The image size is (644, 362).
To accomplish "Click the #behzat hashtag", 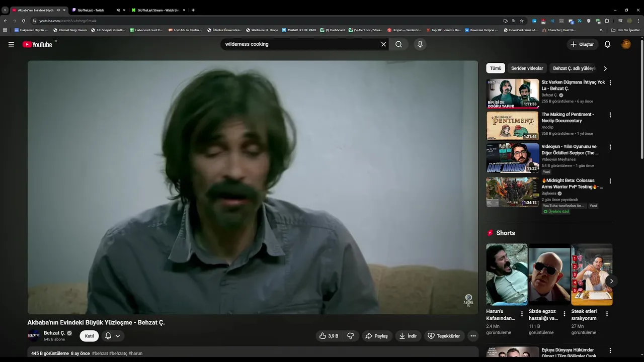I will point(100,353).
